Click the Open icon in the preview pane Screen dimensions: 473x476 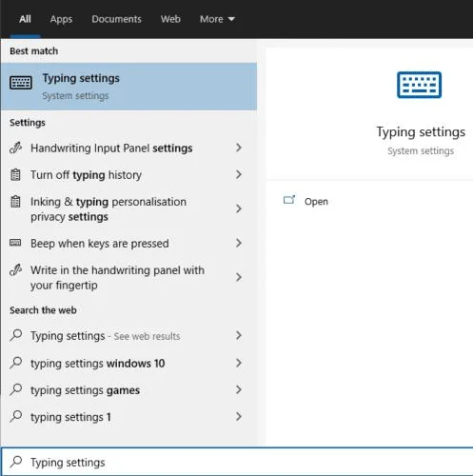pos(289,200)
